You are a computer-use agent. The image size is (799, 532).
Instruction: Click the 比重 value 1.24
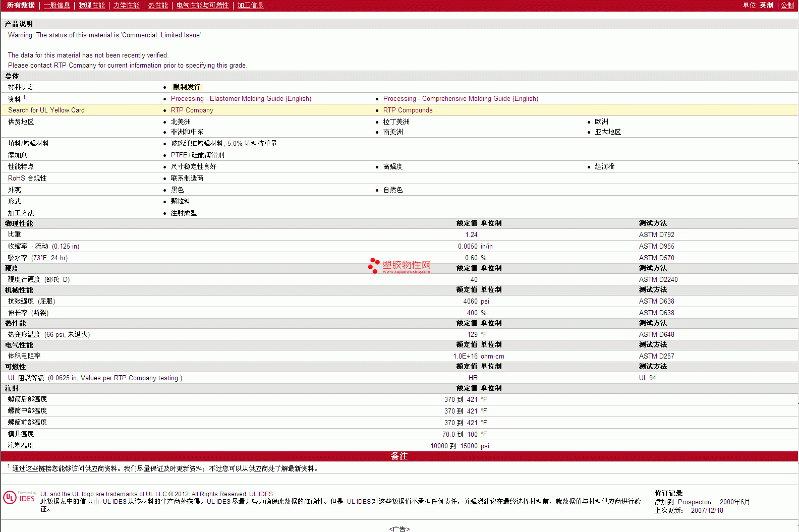tap(471, 235)
